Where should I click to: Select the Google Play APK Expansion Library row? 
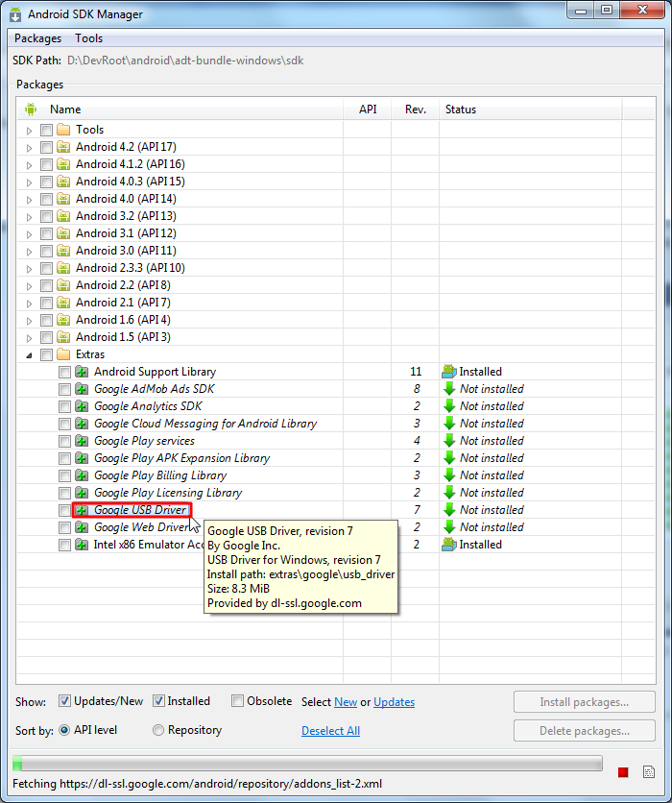pyautogui.click(x=336, y=458)
